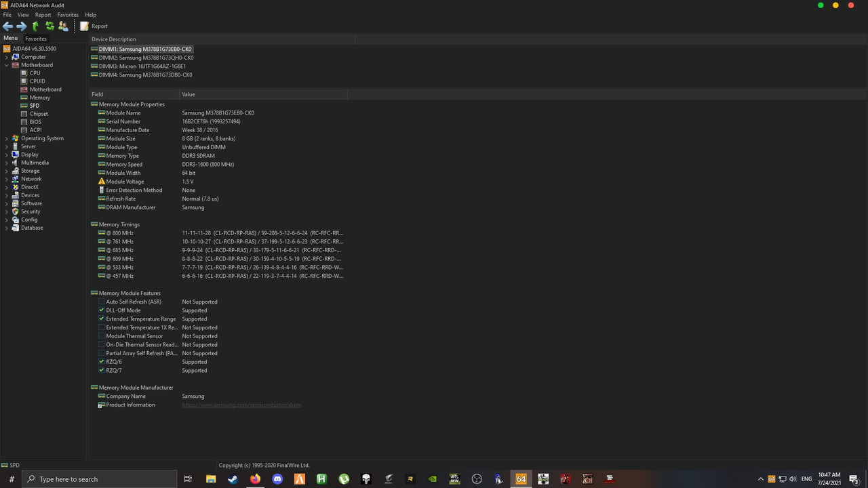Select the Database label in the tree

click(32, 228)
